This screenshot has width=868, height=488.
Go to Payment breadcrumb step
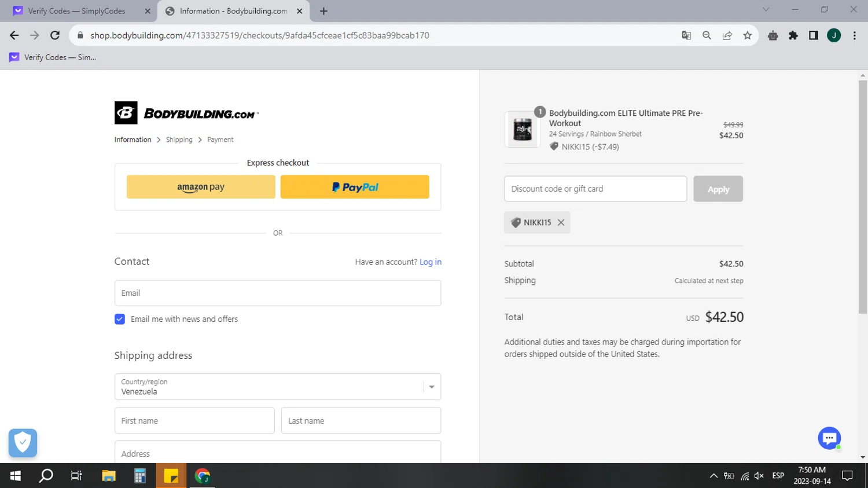(x=220, y=140)
